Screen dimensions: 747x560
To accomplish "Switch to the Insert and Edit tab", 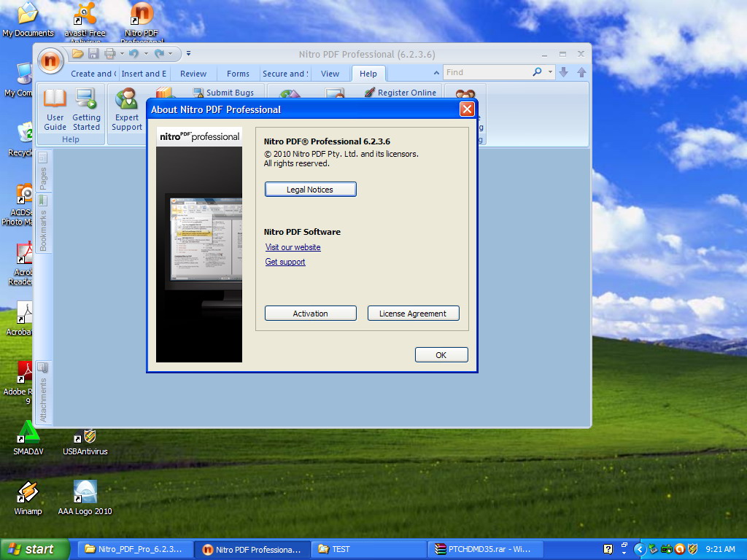I will pos(144,74).
